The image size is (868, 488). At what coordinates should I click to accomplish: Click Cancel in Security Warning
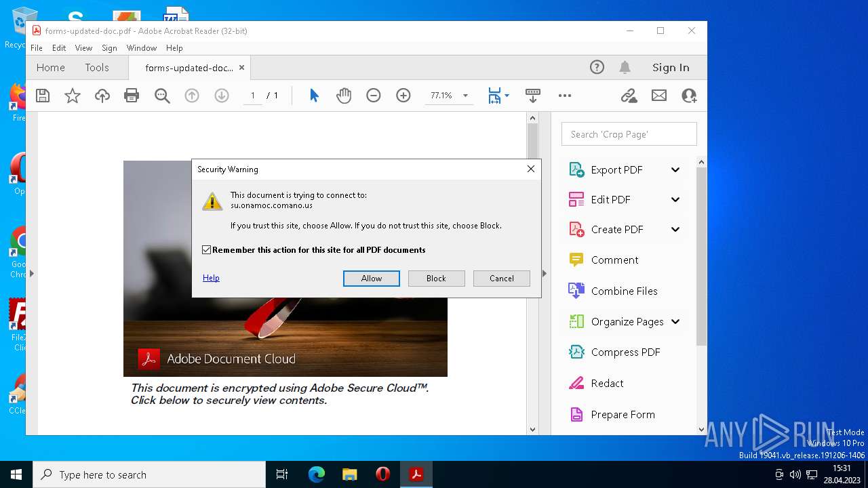[x=502, y=279]
